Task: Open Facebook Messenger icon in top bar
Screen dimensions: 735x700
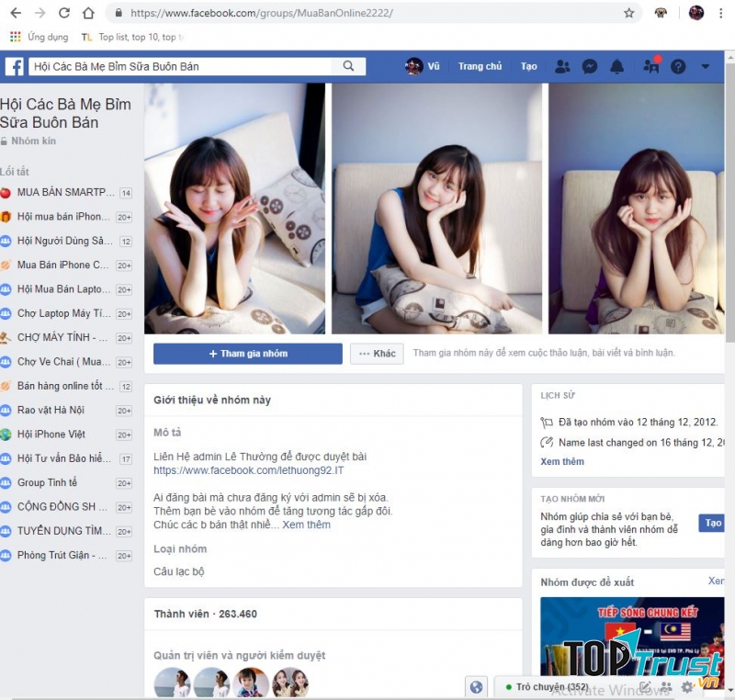Action: [x=589, y=66]
